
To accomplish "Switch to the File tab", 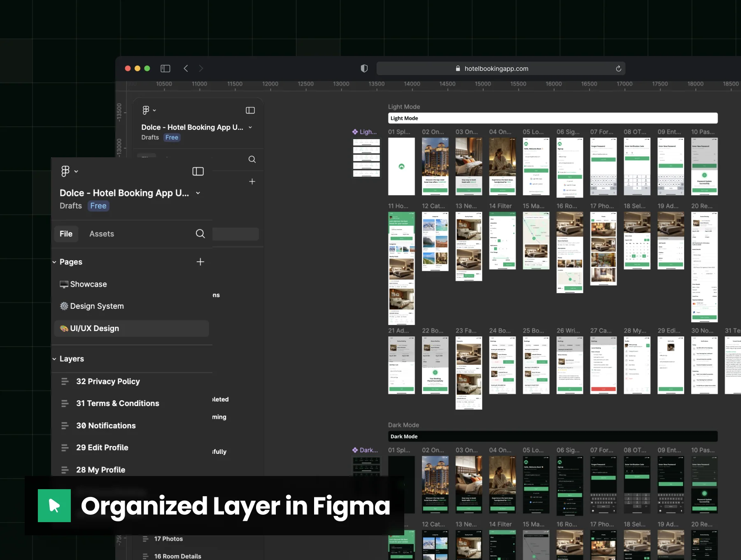I will (66, 234).
